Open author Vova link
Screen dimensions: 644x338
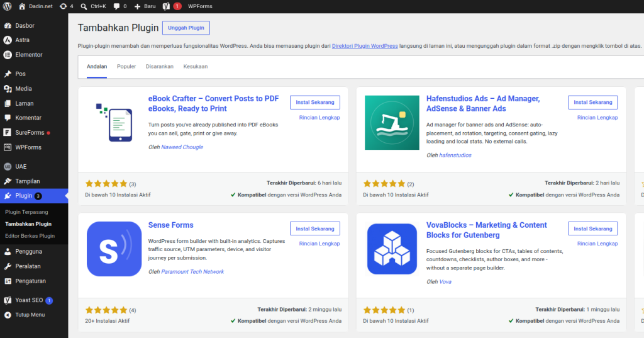click(x=445, y=282)
